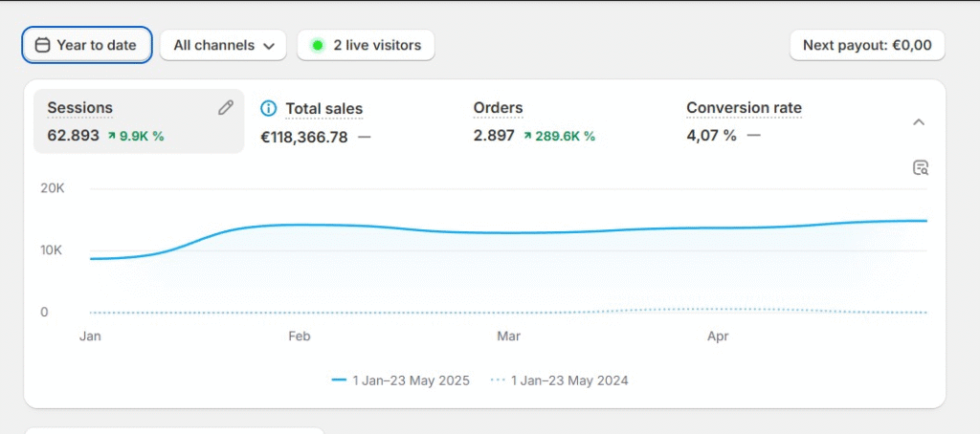Toggle the 1 Jan–23 May 2025 legend series

[401, 380]
